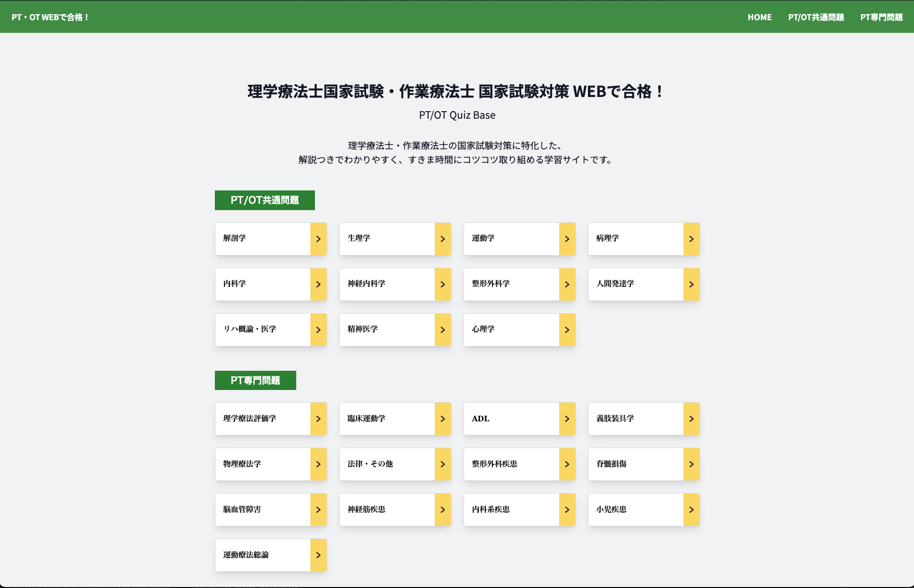This screenshot has height=588, width=914.
Task: Select the 精神医学 category link
Action: coord(395,330)
